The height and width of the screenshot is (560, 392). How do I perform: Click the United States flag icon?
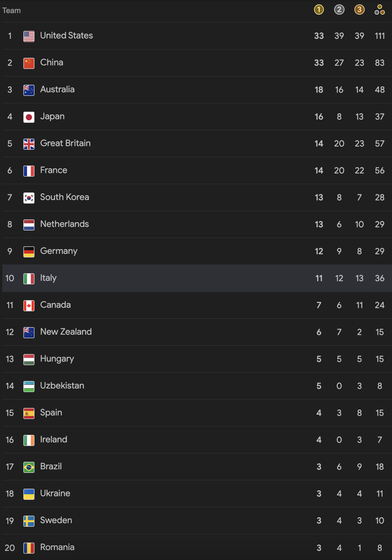tap(29, 36)
